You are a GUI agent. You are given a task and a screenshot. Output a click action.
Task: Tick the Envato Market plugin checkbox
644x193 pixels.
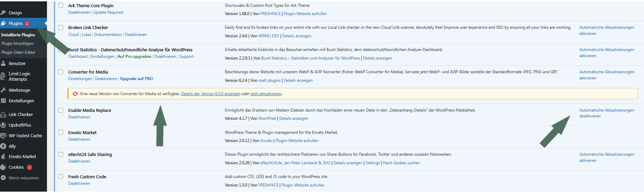(x=61, y=132)
